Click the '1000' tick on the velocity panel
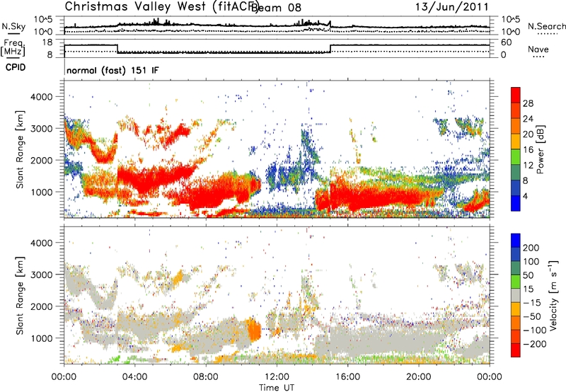This screenshot has width=566, height=392. tap(42, 338)
